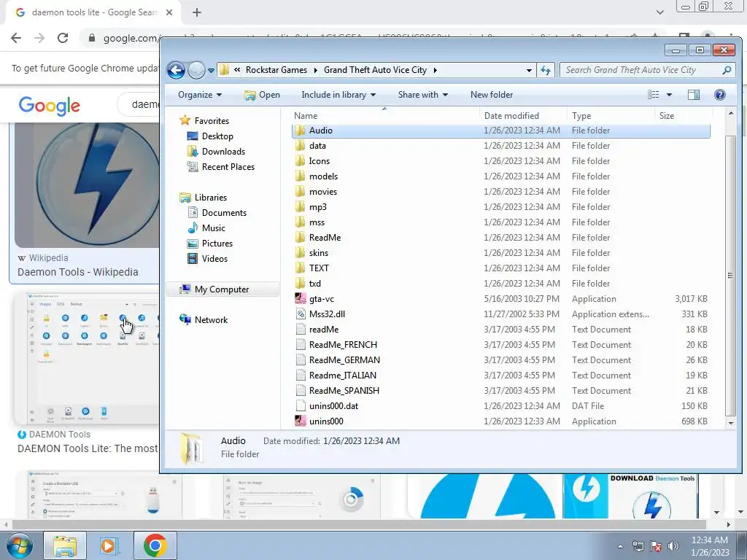Viewport: 747px width, 560px height.
Task: Select the mss folder icon
Action: [300, 222]
